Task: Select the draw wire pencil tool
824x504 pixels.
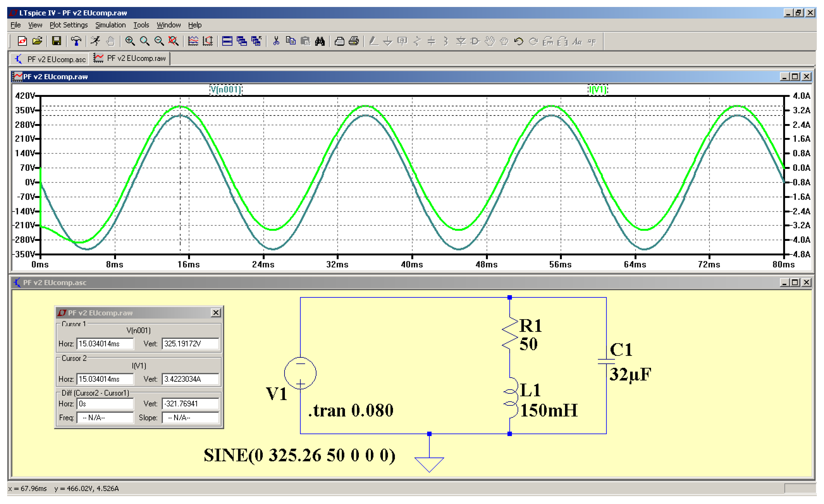Action: point(373,41)
